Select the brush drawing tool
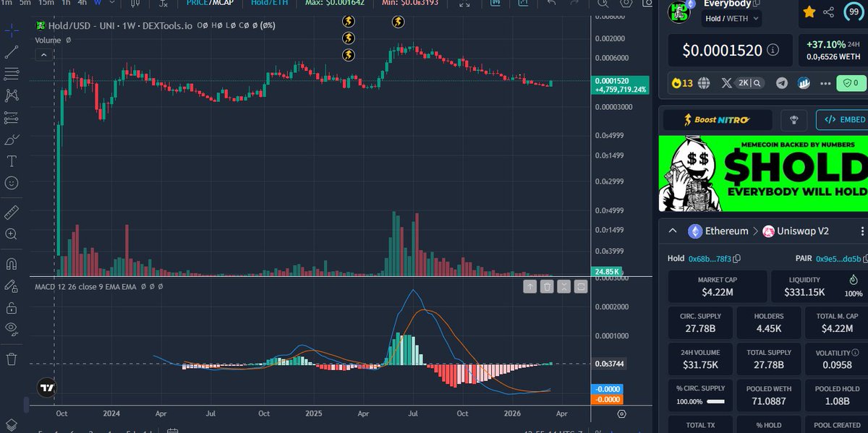The height and width of the screenshot is (433, 868). click(11, 140)
